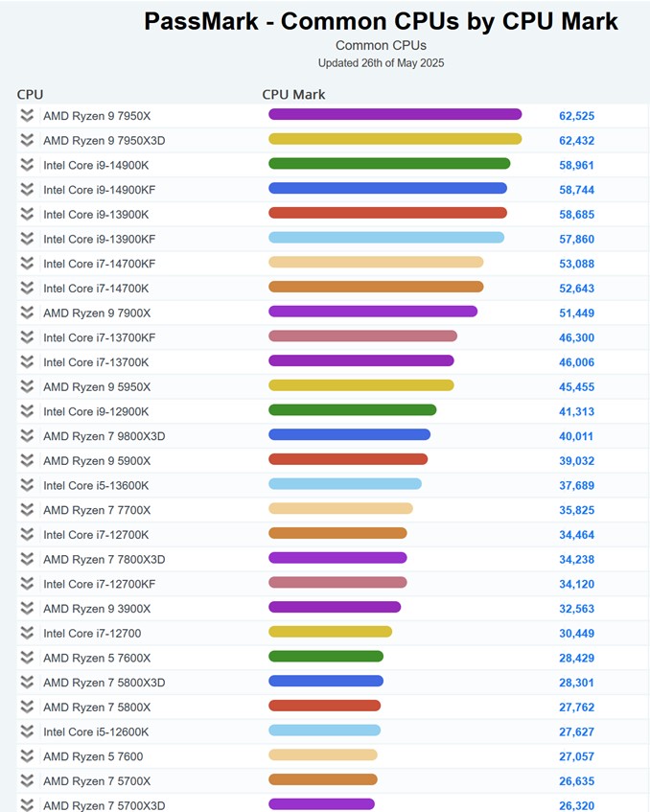Open the AMD Ryzen 7 9800X3D link

click(x=104, y=436)
